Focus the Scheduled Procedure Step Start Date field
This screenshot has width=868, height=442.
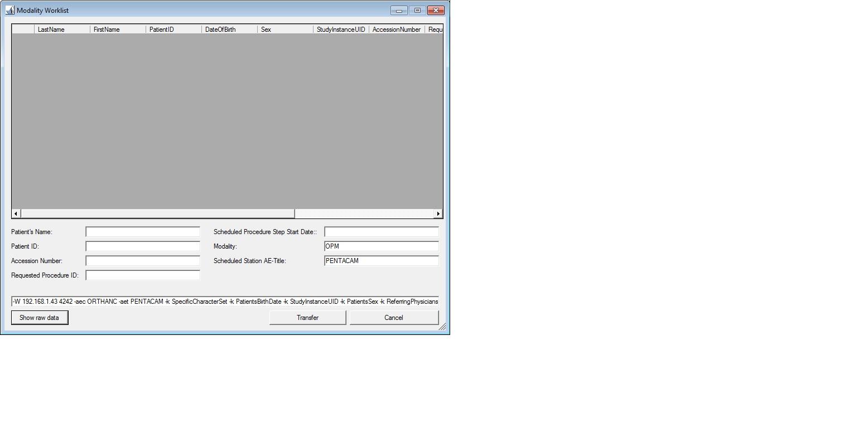tap(382, 232)
